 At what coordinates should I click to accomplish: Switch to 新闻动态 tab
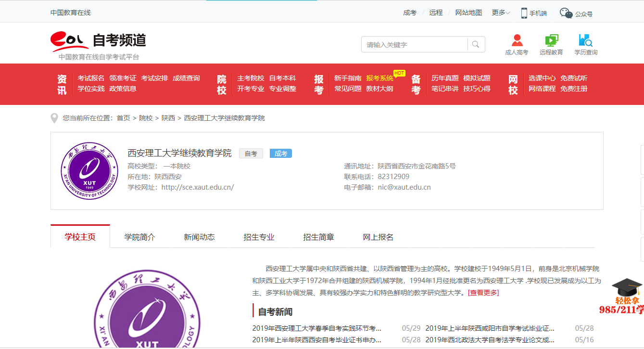coord(199,237)
